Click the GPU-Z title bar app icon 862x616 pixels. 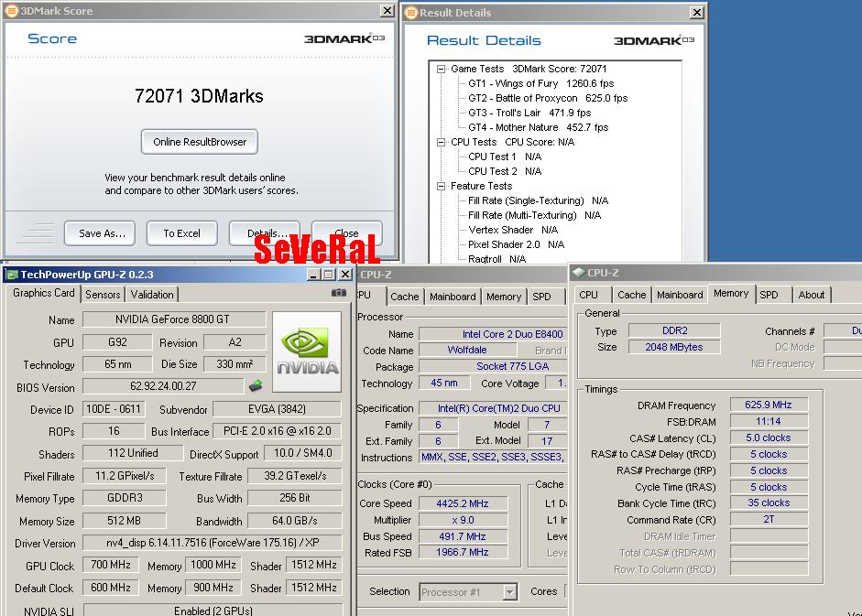tap(12, 275)
